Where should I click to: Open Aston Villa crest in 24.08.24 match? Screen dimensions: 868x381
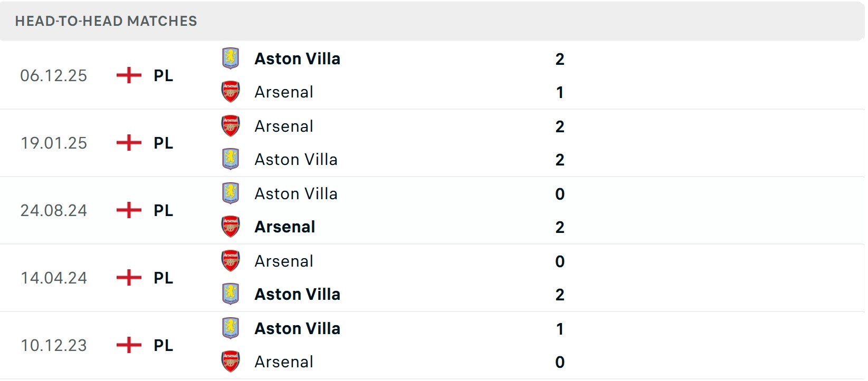point(231,193)
